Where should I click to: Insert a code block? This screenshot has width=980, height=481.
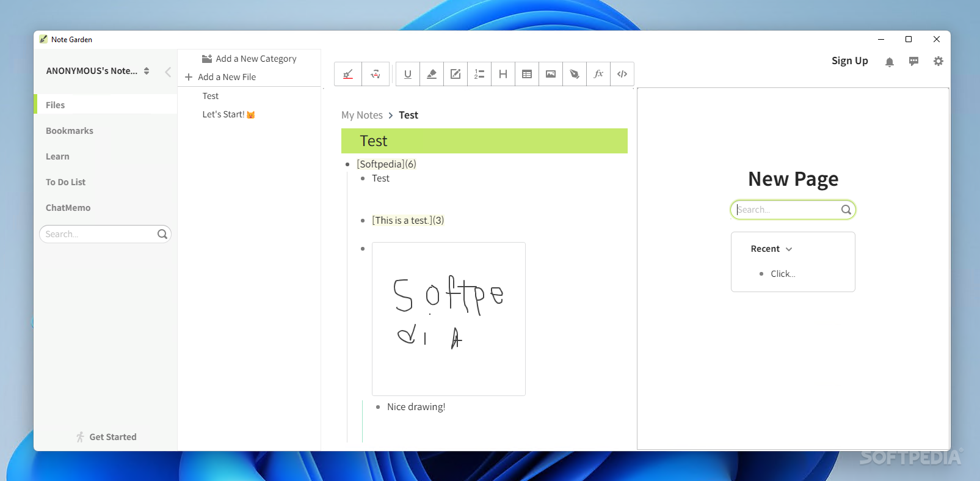pyautogui.click(x=622, y=74)
